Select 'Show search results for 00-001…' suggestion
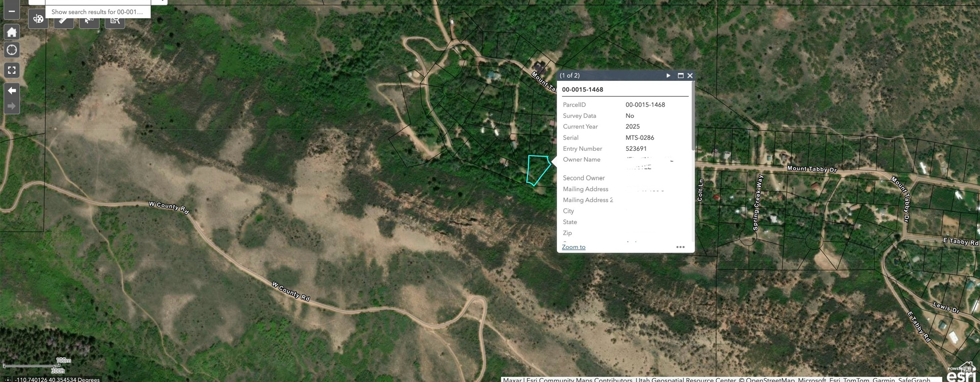The height and width of the screenshot is (382, 980). point(97,12)
